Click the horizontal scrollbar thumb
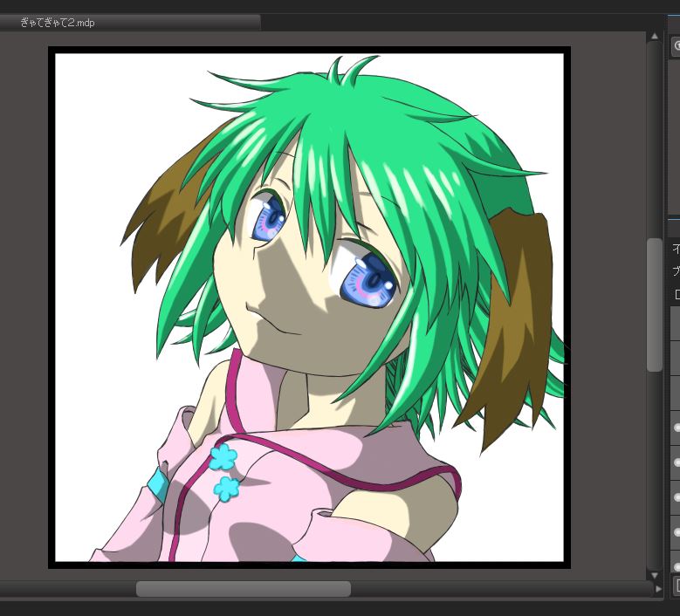The image size is (680, 616). [x=244, y=589]
